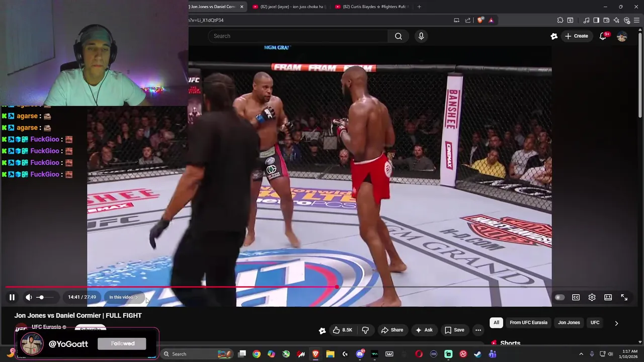
Task: Open the Brave VPN shield icon
Action: [627, 20]
